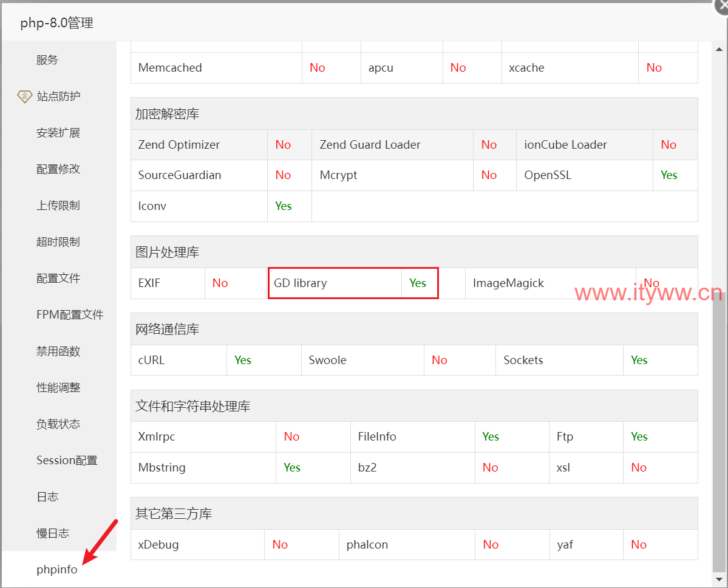Click the Mbstring cell
Image resolution: width=728 pixels, height=588 pixels.
pos(203,467)
